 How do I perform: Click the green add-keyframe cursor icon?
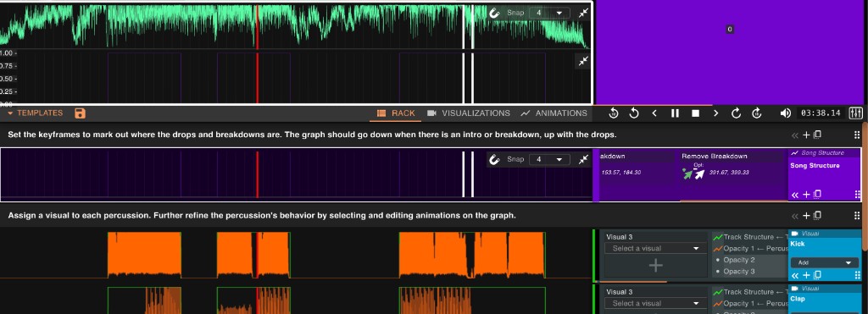click(687, 174)
